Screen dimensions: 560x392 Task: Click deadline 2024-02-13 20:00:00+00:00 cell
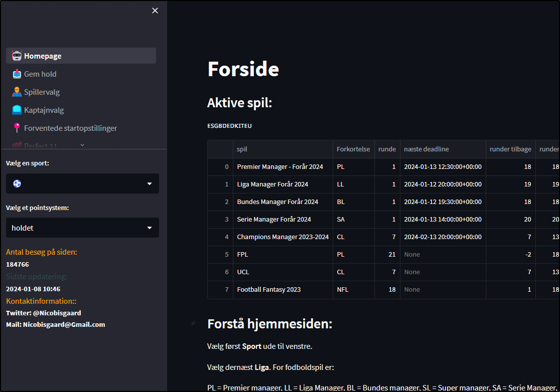click(443, 237)
